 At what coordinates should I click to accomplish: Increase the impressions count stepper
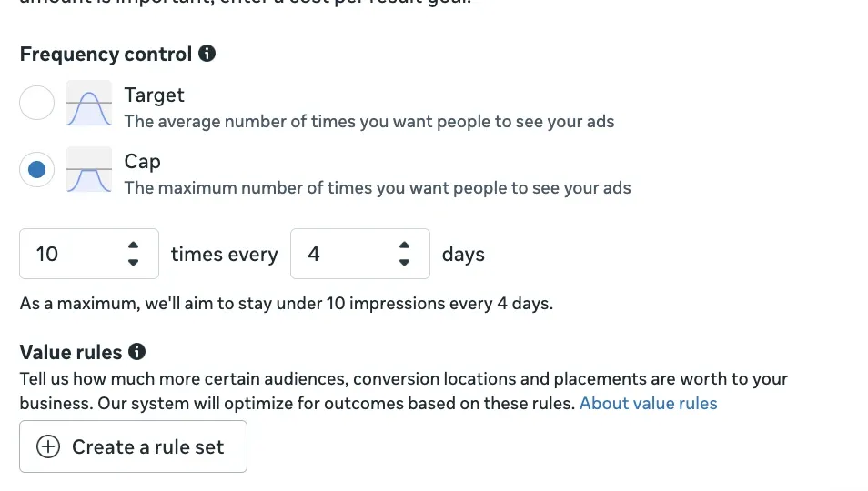click(134, 245)
